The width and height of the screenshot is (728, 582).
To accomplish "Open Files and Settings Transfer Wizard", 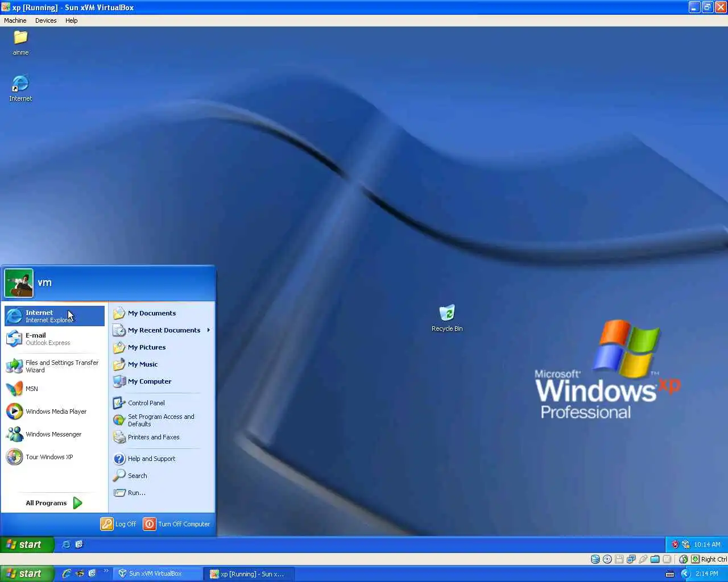I will tap(55, 366).
